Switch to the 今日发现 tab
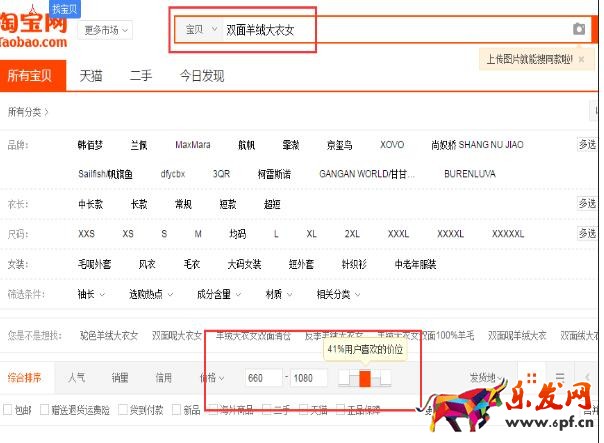604x443 pixels. [x=202, y=76]
